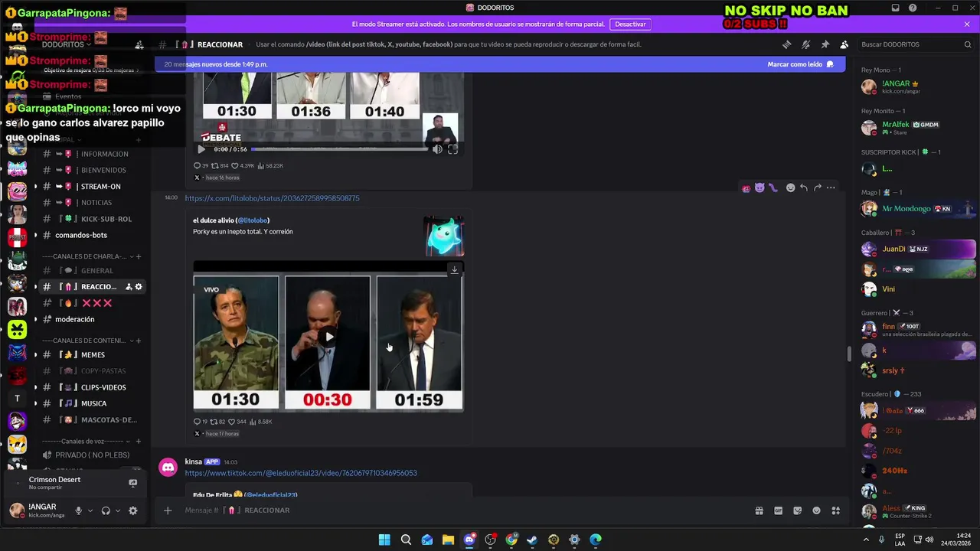Toggle channel notification settings bell

[805, 44]
